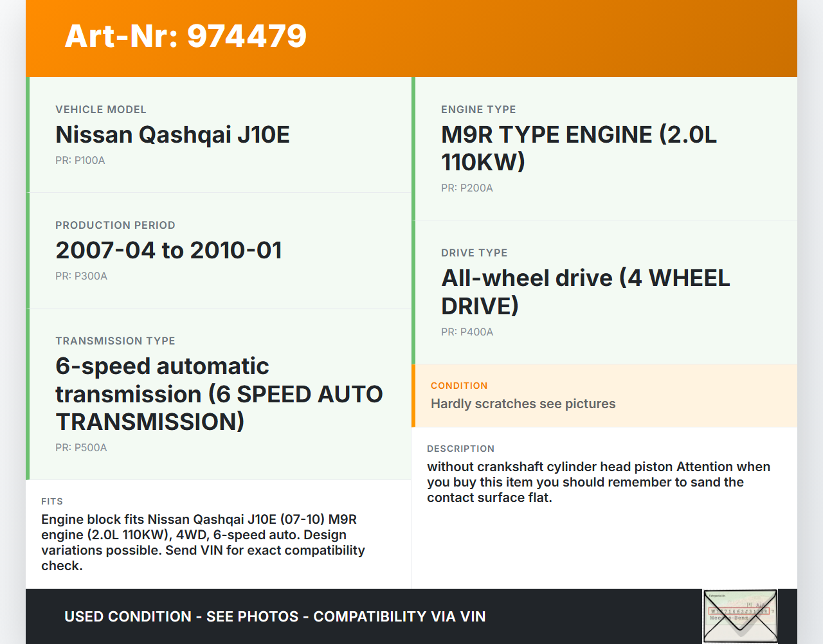
Task: Select the 6-speed automatic transmission text
Action: click(219, 394)
